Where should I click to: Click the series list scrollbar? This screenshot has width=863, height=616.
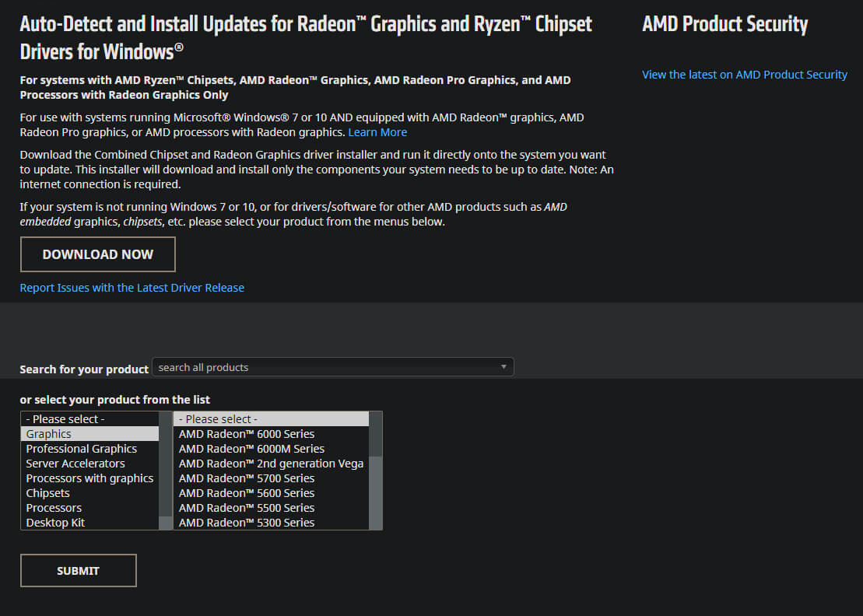(375, 471)
